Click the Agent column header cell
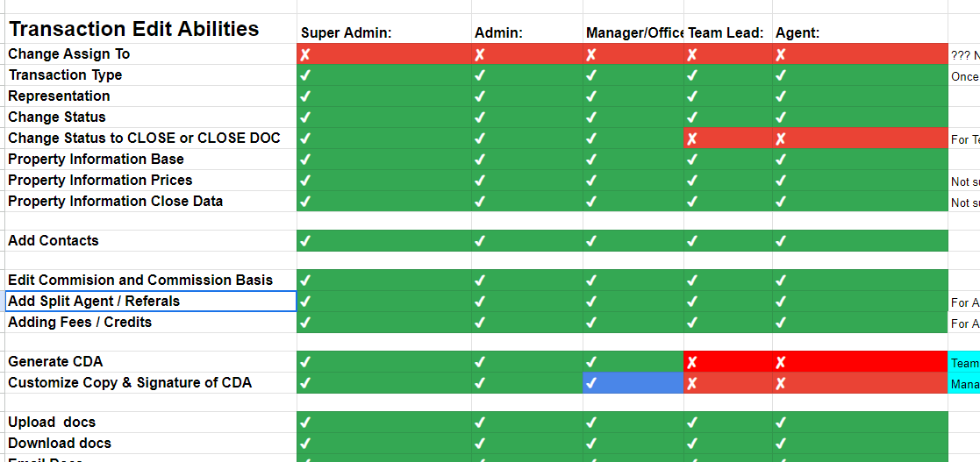 click(x=860, y=33)
